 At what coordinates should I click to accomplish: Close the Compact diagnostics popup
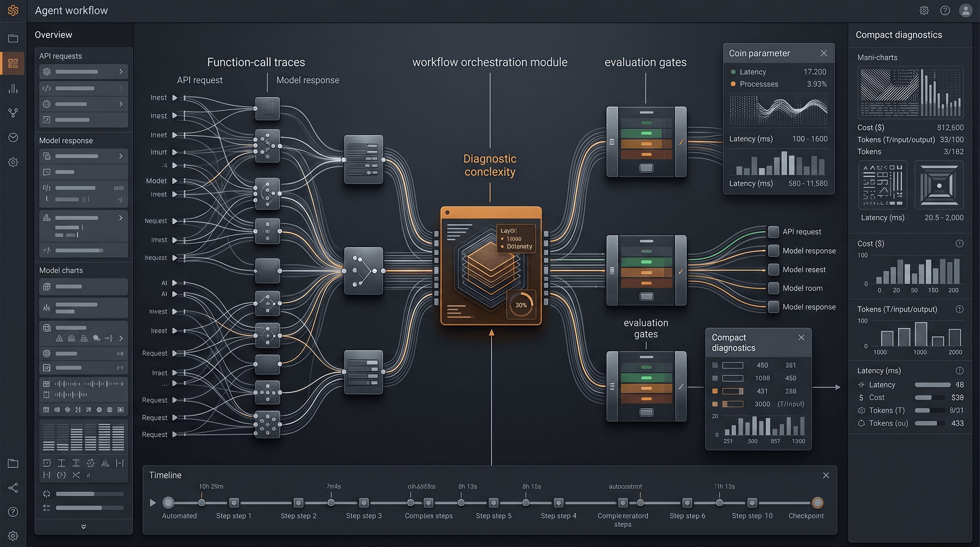point(801,337)
